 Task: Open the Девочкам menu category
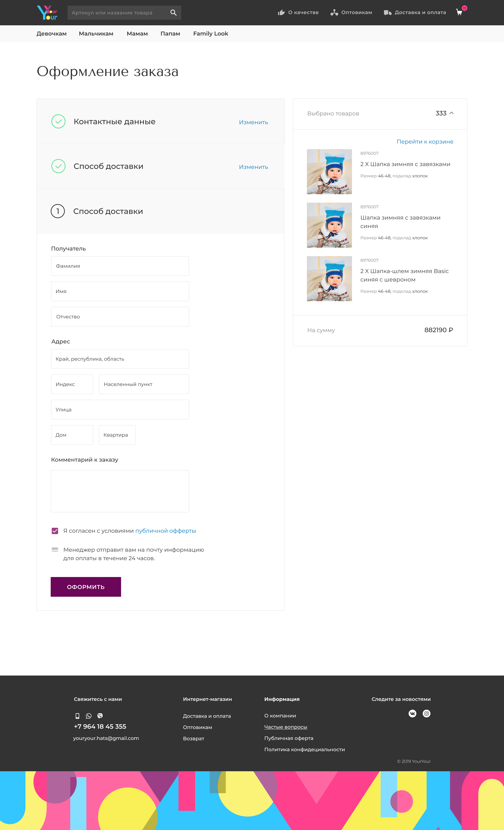tap(52, 34)
